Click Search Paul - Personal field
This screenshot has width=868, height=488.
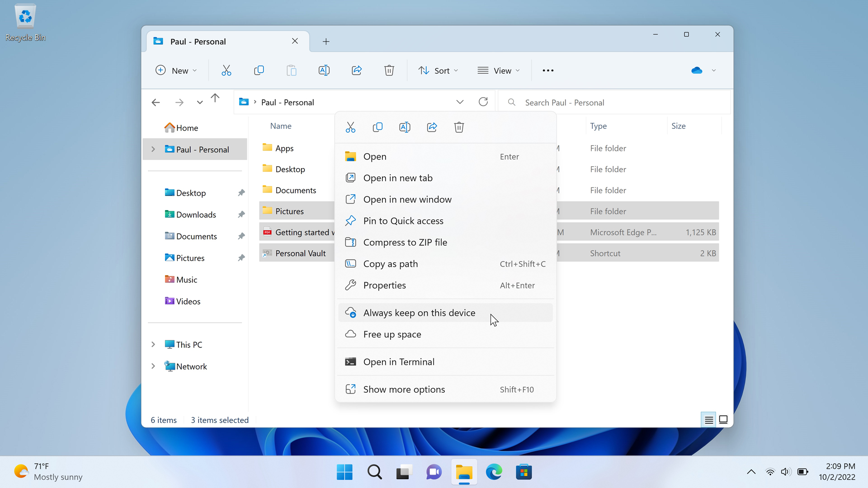coord(615,103)
